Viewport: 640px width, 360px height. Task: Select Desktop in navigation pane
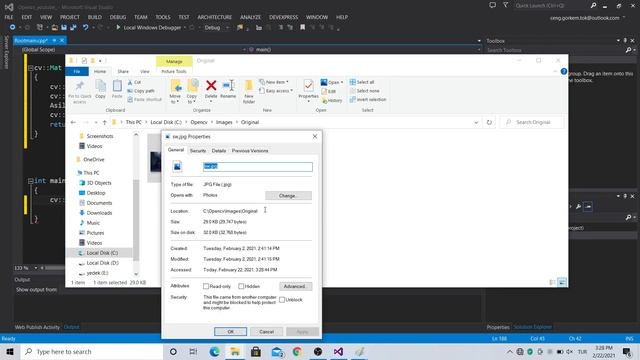[x=96, y=193]
